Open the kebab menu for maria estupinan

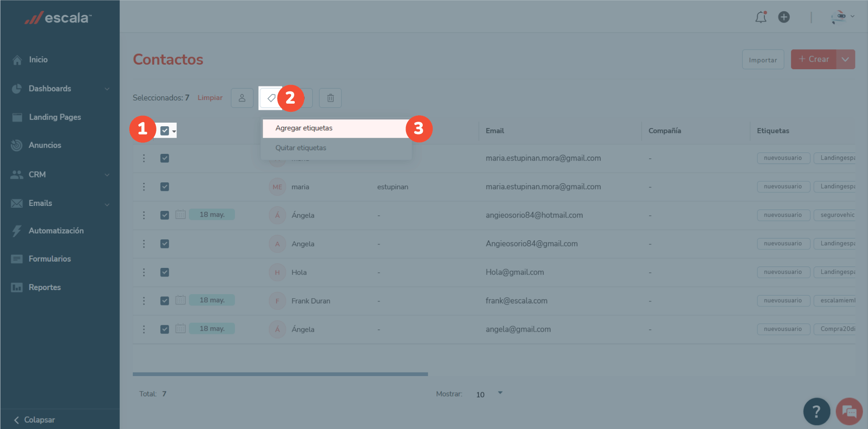144,187
